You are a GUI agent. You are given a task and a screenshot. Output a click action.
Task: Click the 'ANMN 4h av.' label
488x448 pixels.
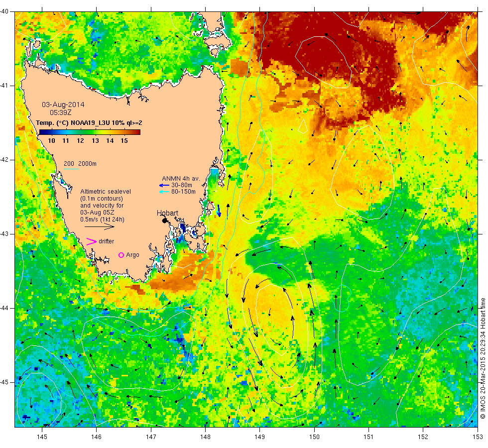[181, 179]
